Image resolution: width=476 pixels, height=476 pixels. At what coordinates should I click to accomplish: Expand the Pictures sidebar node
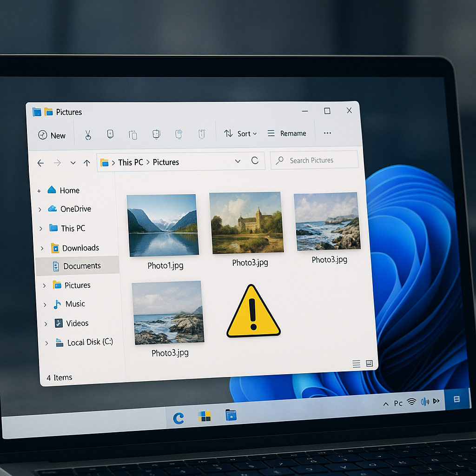tap(44, 286)
